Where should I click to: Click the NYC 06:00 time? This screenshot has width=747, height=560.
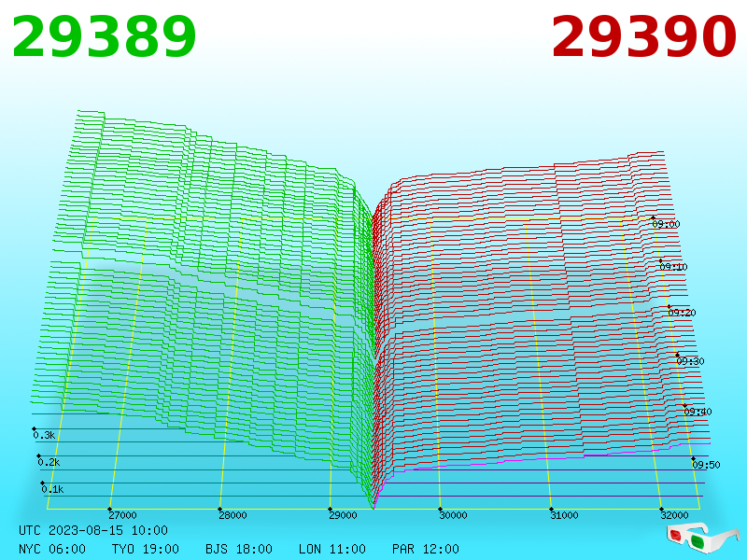tap(52, 549)
